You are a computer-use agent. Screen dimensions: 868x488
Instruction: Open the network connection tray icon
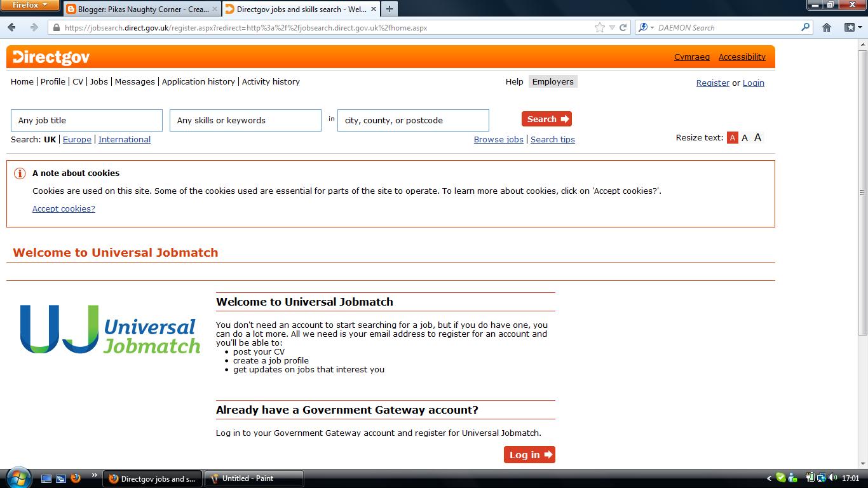(822, 478)
